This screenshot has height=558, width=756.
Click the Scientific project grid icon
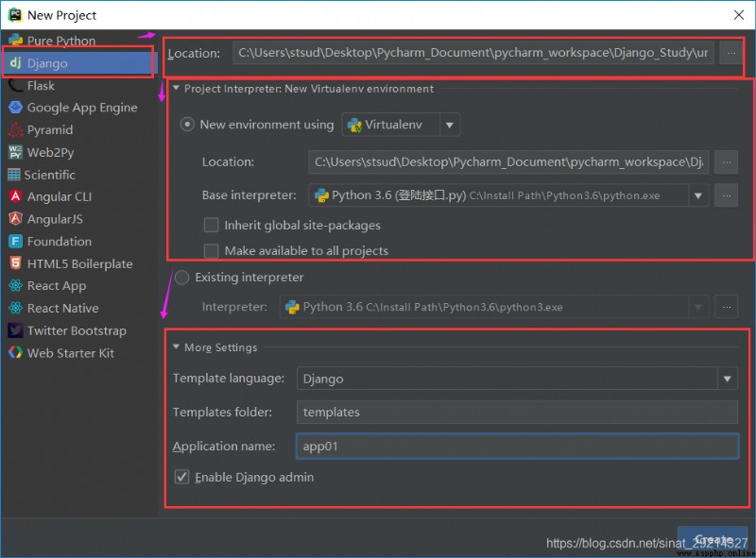coord(14,175)
